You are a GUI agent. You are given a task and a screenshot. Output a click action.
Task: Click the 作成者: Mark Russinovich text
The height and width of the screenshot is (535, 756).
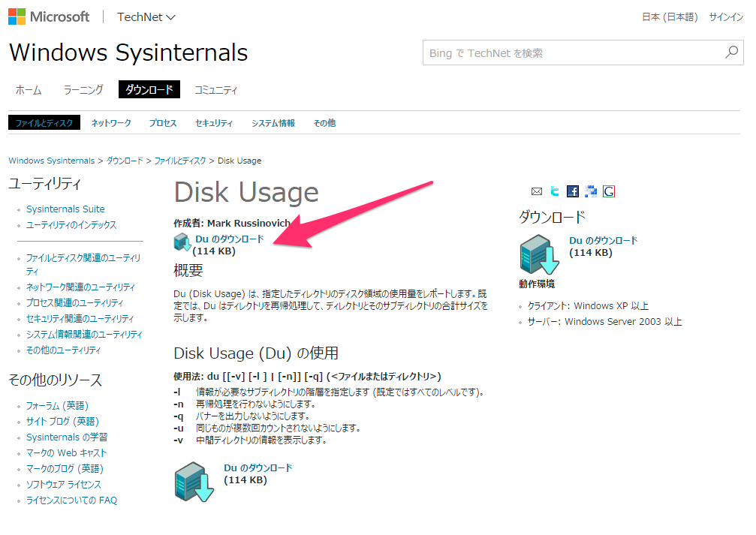232,223
